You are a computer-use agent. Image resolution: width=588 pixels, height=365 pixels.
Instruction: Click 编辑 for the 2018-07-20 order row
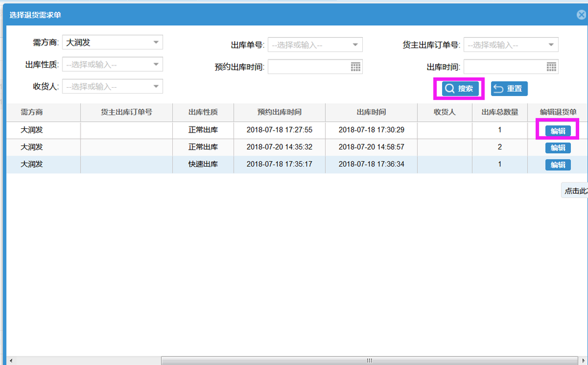click(x=557, y=148)
